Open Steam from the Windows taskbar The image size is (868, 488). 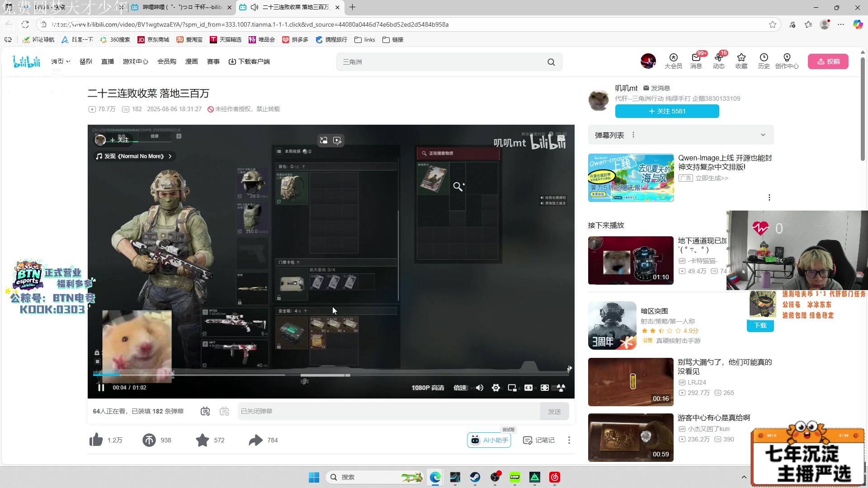click(475, 477)
